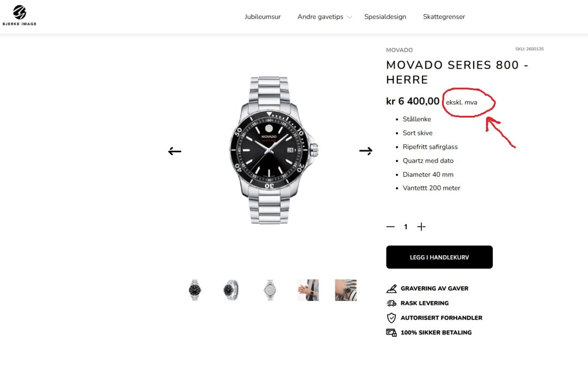Click the Movado brand link
The image size is (588, 369).
(x=399, y=50)
